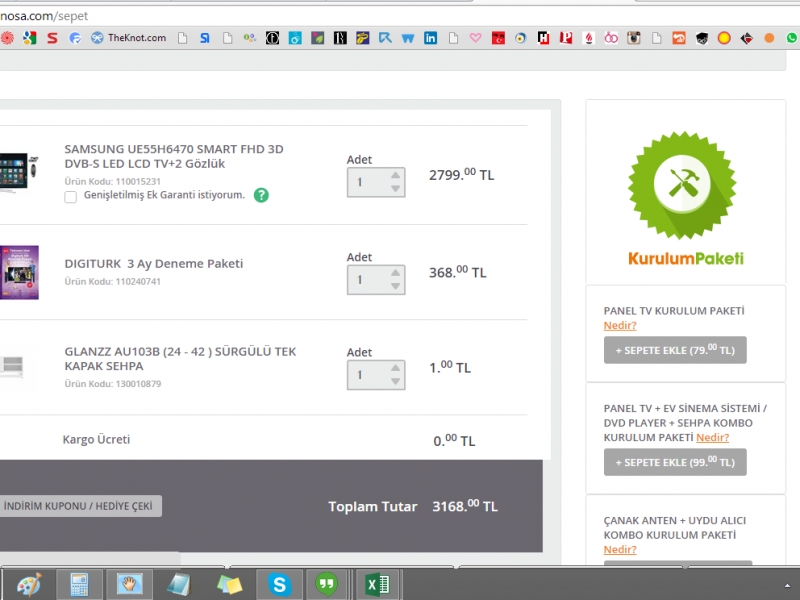Open the red H bookmark
Image resolution: width=800 pixels, height=600 pixels.
[x=543, y=38]
